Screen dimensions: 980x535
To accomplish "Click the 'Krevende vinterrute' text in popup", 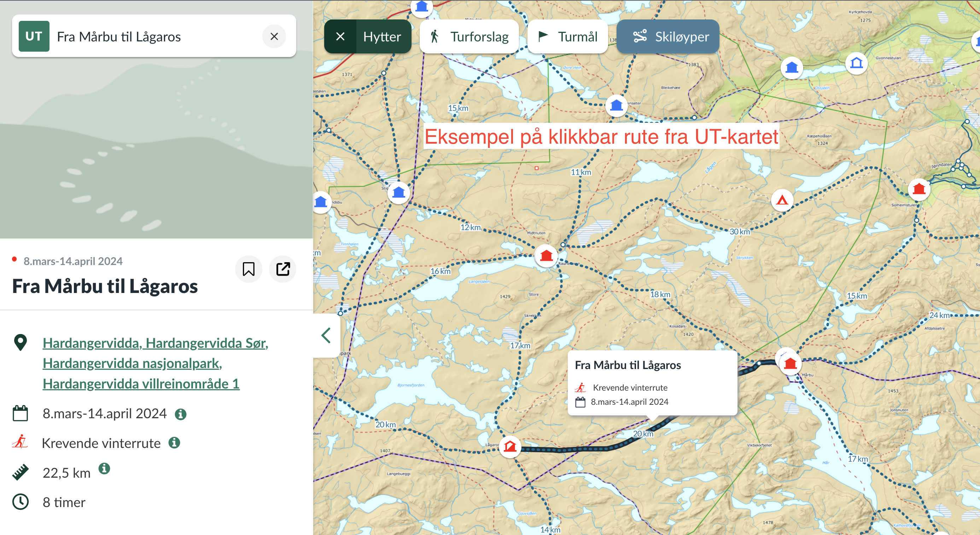I will (x=630, y=388).
